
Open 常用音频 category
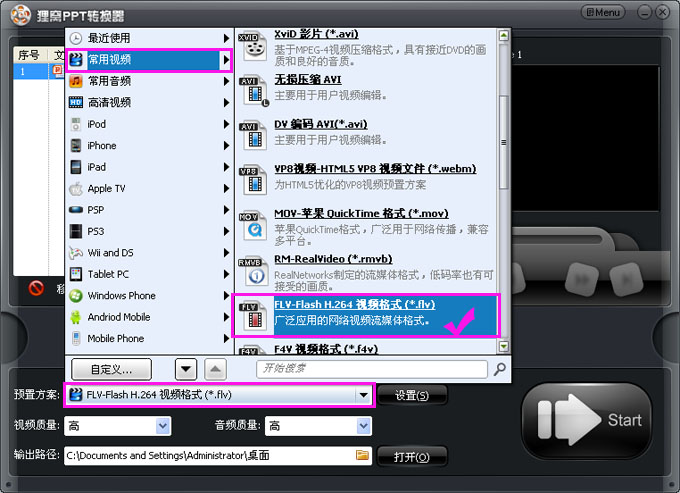pyautogui.click(x=149, y=81)
